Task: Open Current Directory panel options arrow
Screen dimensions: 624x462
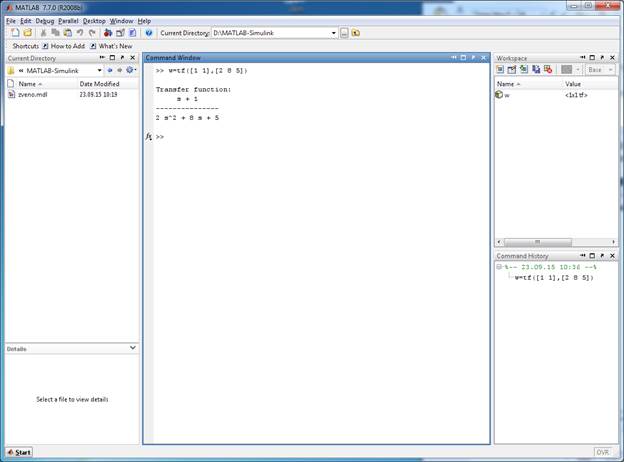Action: tap(102, 58)
